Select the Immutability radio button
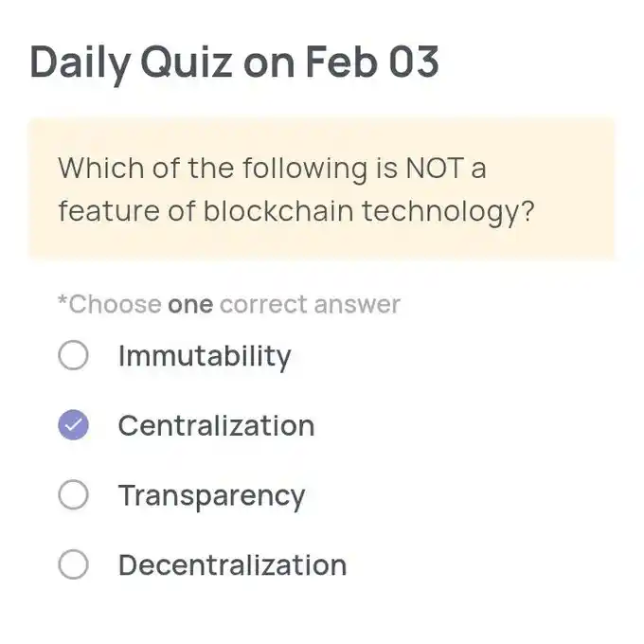This screenshot has width=644, height=644. tap(74, 356)
